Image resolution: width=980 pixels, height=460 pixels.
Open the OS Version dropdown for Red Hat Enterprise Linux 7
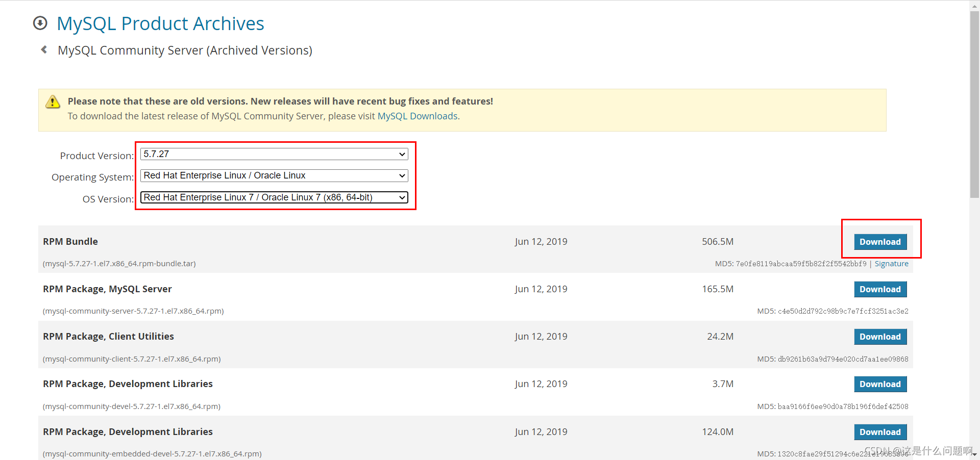pyautogui.click(x=274, y=197)
